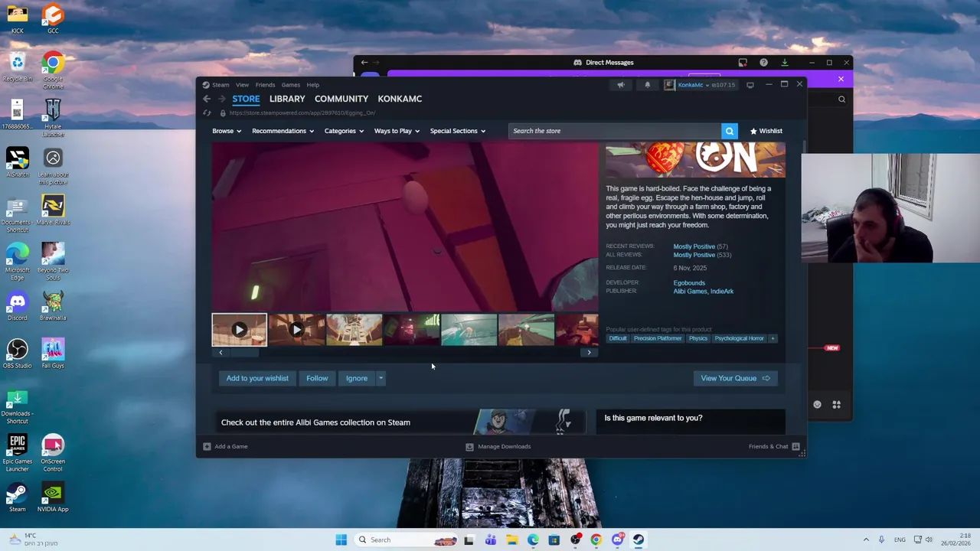Click Discord inbox icon in Direct Messages window
This screenshot has width=980, height=551.
click(743, 63)
